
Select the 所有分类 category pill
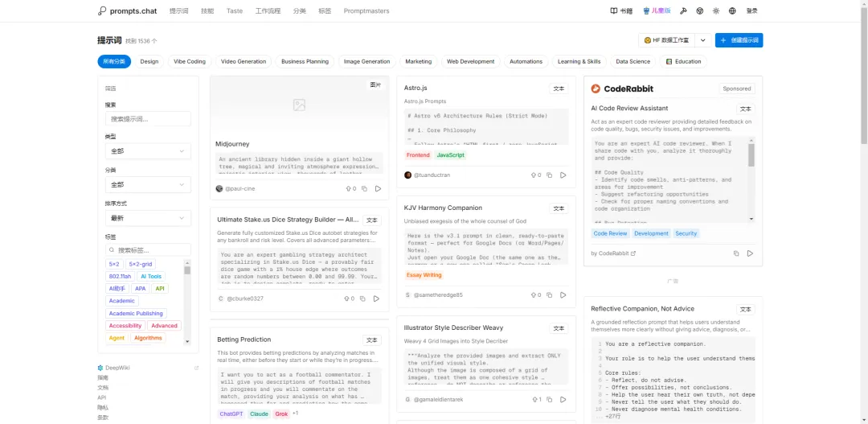pos(114,61)
